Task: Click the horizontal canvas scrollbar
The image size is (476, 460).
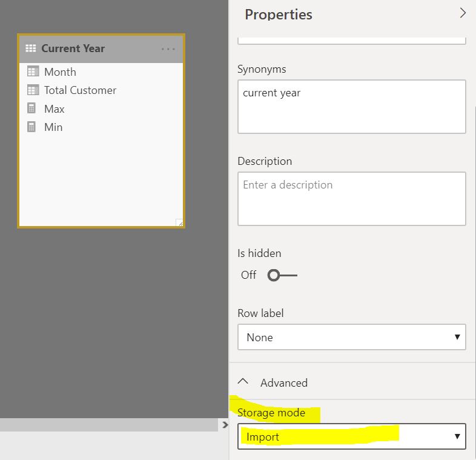Action: pyautogui.click(x=109, y=425)
